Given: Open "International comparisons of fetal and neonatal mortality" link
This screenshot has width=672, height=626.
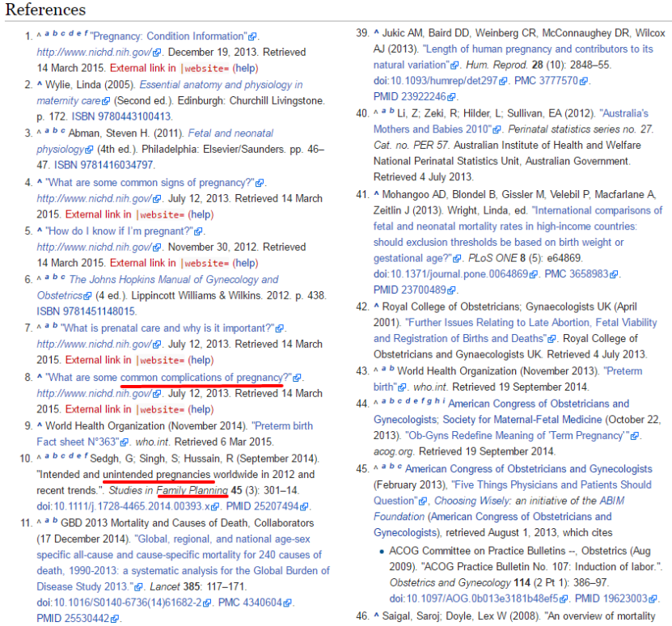Looking at the screenshot, I should pyautogui.click(x=518, y=235).
